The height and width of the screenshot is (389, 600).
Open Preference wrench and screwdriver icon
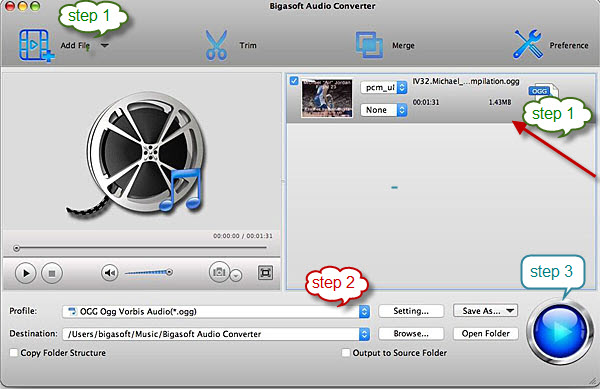(x=528, y=44)
